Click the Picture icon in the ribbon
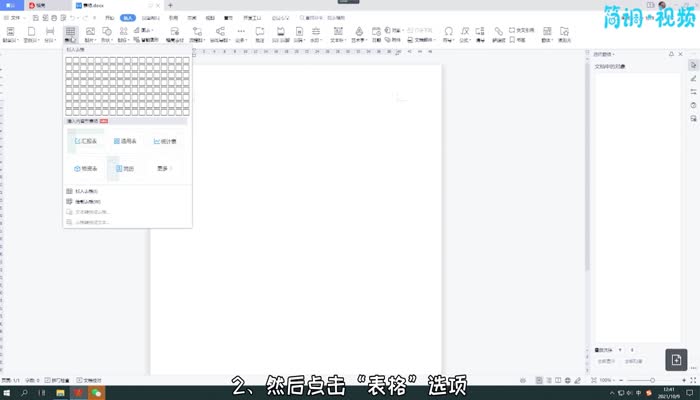The image size is (700, 400). coord(91,34)
